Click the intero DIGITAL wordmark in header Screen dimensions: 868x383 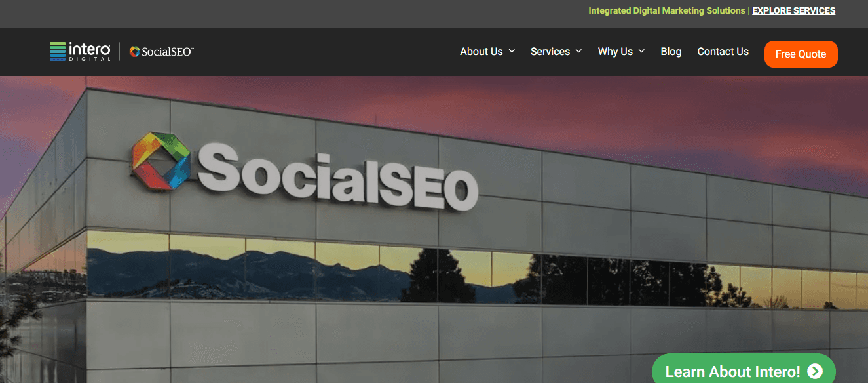[90, 51]
